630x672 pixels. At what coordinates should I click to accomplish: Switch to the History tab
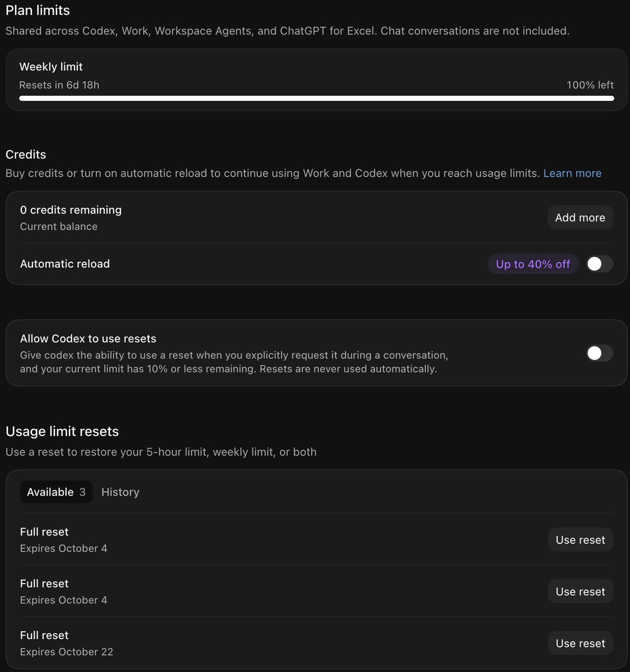tap(120, 492)
